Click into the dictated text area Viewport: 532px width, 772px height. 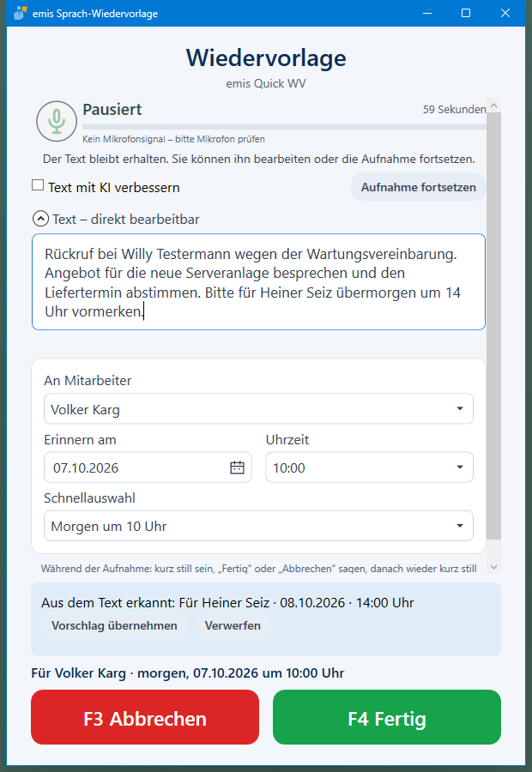coord(258,282)
